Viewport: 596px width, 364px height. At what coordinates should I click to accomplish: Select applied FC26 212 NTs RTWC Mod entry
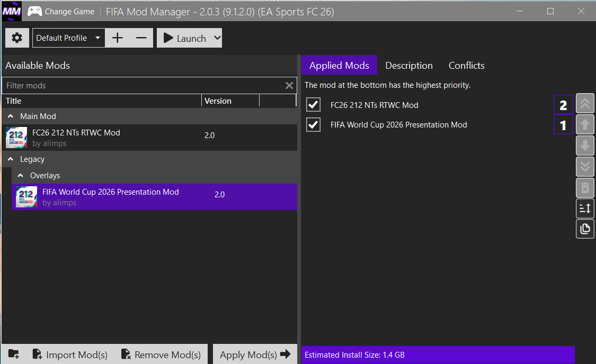click(x=375, y=105)
